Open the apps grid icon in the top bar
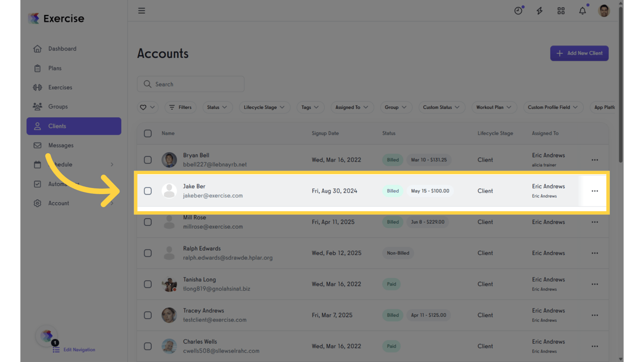Screen dimensions: 644x362 click(x=561, y=10)
